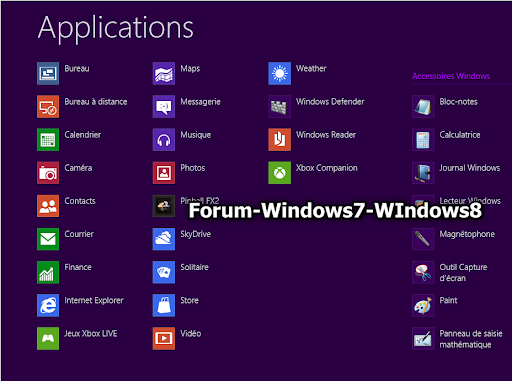Select the Internet Explorer text label
This screenshot has height=381, width=512.
point(94,300)
